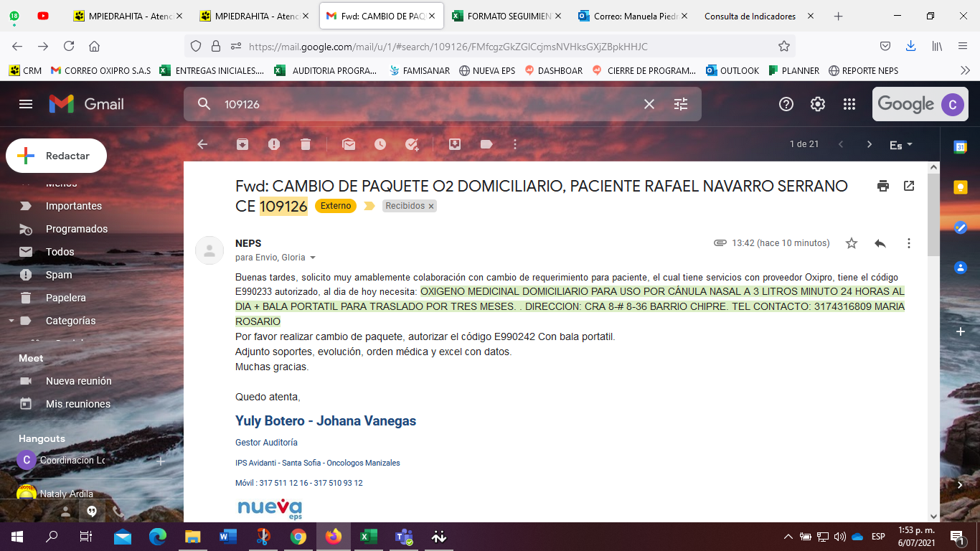Open the Spam folder

click(59, 275)
